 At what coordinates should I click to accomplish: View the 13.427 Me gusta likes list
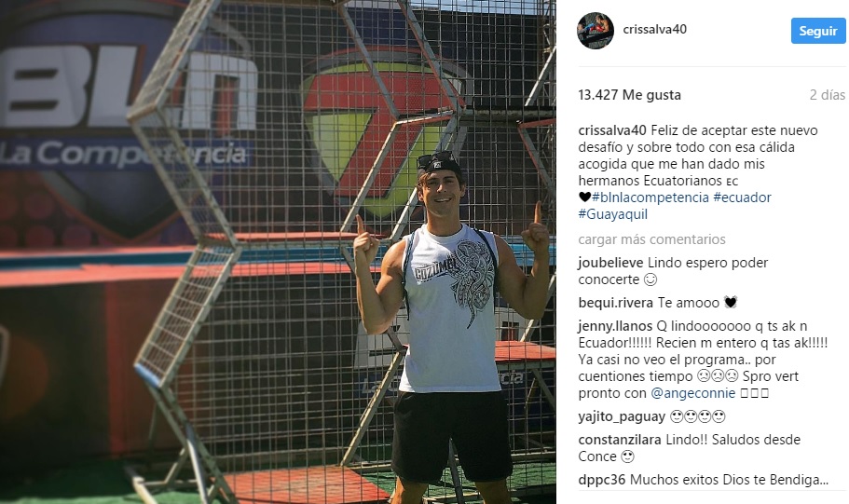click(630, 95)
